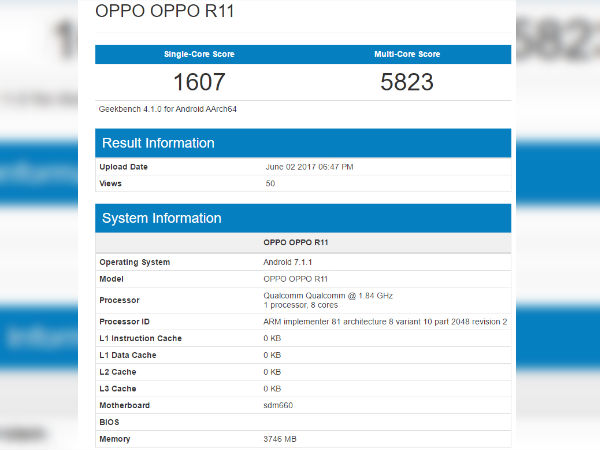Image resolution: width=600 pixels, height=450 pixels.
Task: Click the multi-core score 5823
Action: pos(407,82)
